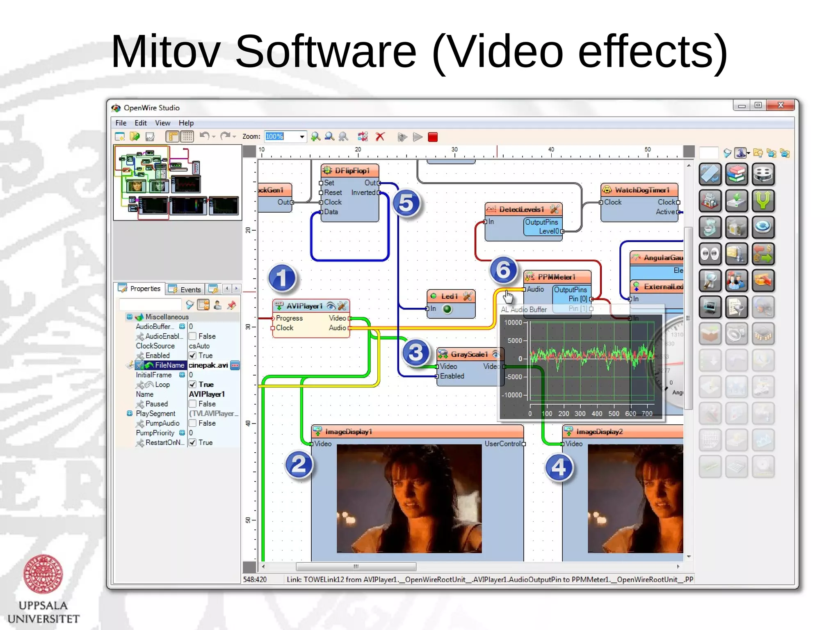Click the expand-all folders icon above palette
The image size is (840, 630).
(772, 153)
